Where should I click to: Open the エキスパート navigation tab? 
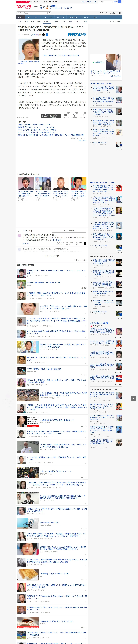(48, 17)
